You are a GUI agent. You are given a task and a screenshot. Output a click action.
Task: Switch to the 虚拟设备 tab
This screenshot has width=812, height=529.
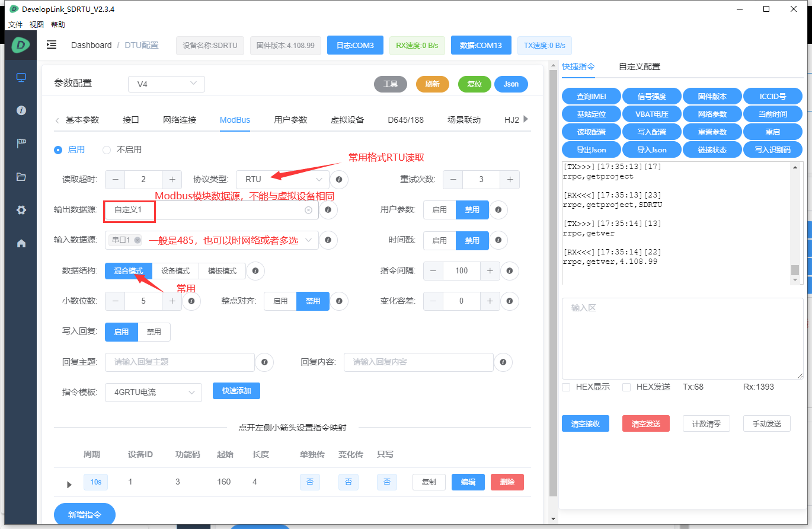(x=347, y=120)
